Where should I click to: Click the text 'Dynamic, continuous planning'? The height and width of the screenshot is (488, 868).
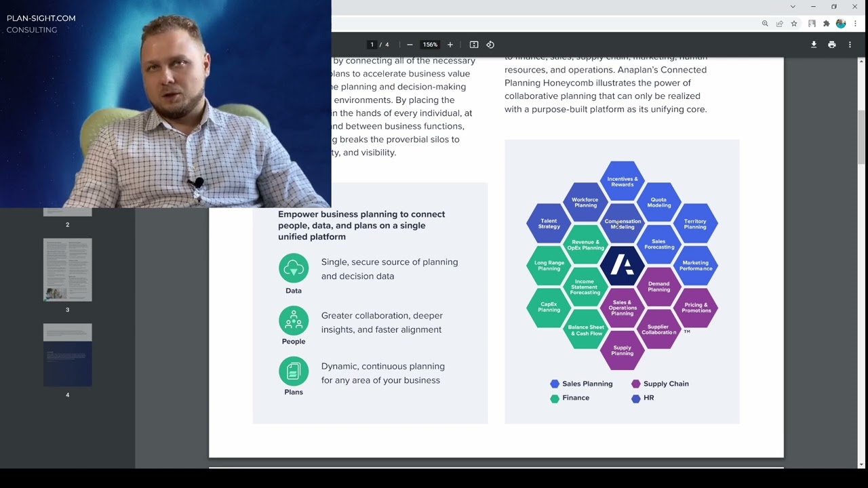click(383, 366)
